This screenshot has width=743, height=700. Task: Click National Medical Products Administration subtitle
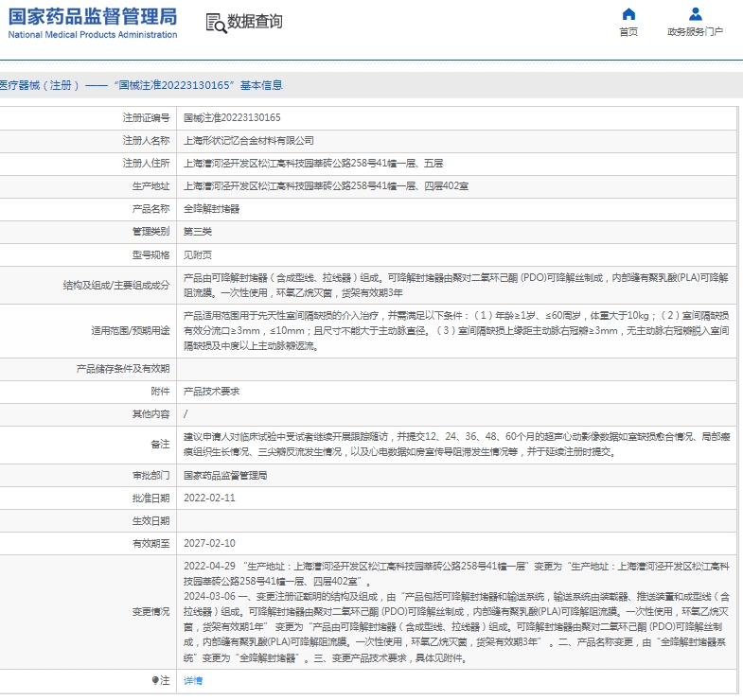93,35
